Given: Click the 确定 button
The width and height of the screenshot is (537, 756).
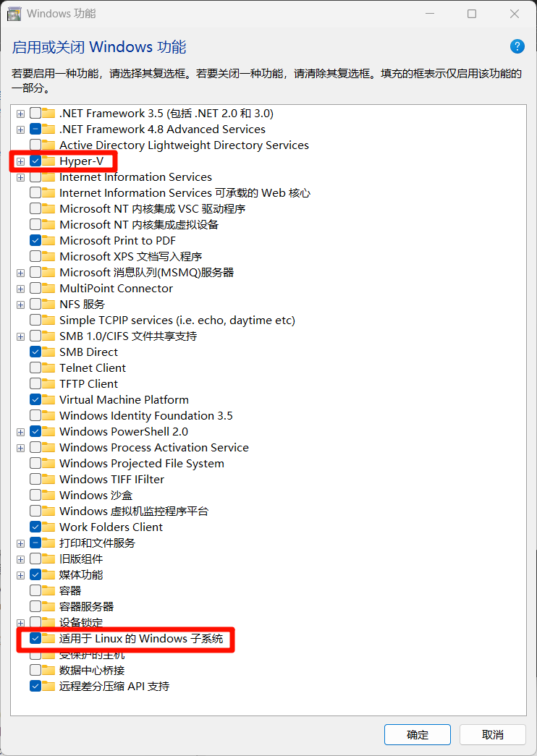Looking at the screenshot, I should pyautogui.click(x=418, y=734).
